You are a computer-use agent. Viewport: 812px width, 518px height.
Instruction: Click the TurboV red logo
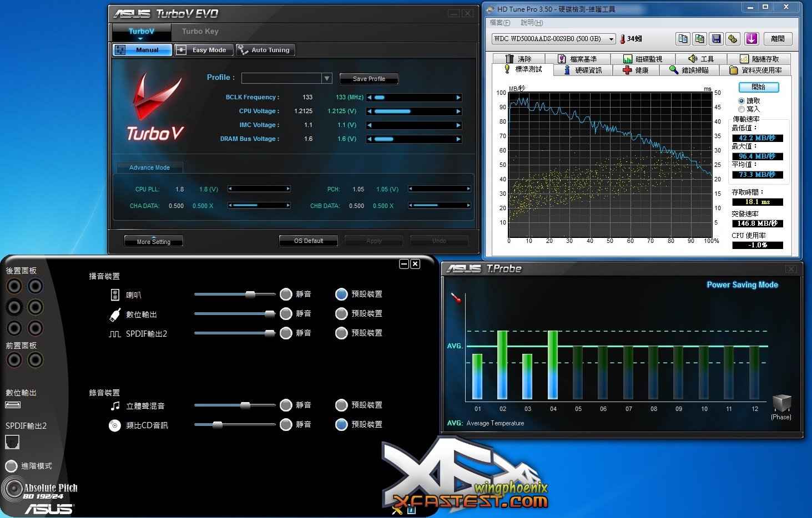point(155,106)
